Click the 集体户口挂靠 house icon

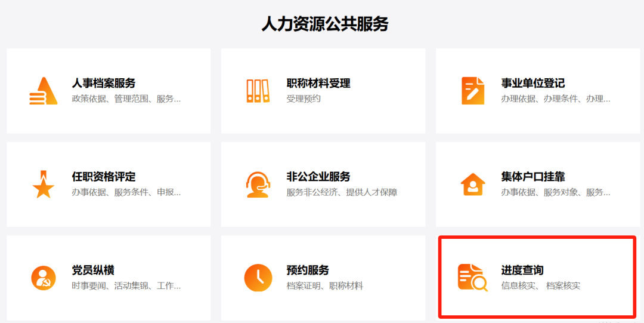(x=472, y=184)
